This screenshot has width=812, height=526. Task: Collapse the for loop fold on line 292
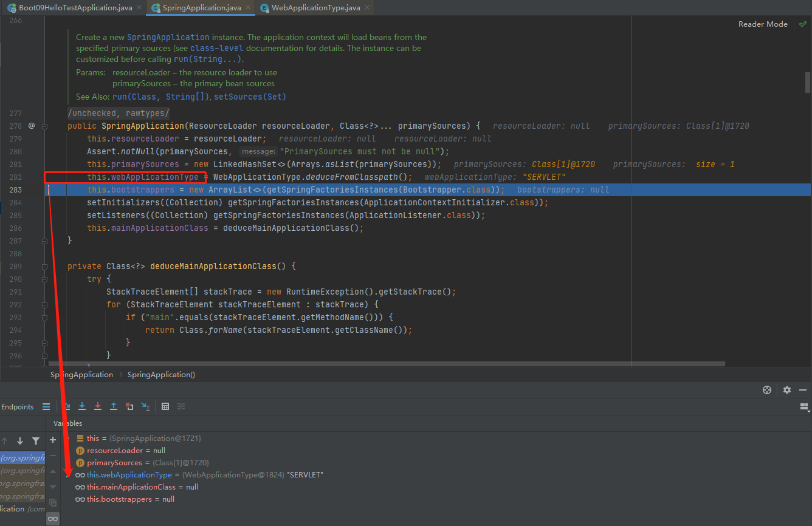44,304
